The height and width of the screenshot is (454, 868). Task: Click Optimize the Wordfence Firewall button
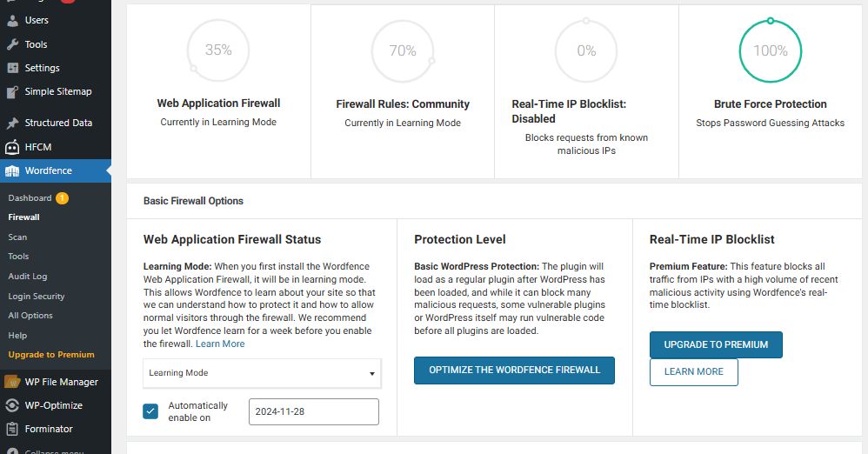514,371
